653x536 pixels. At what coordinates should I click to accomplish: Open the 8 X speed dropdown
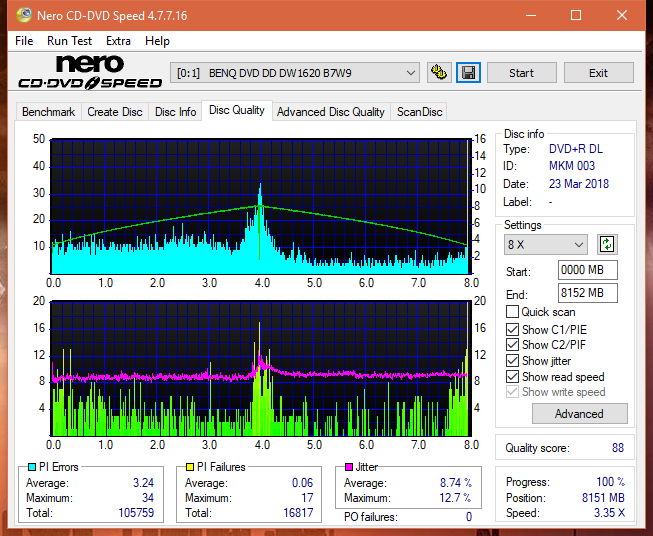[546, 245]
